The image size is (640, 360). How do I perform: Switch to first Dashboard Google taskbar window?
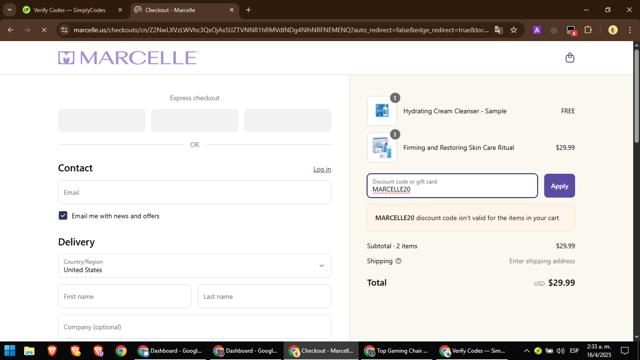[x=170, y=351]
